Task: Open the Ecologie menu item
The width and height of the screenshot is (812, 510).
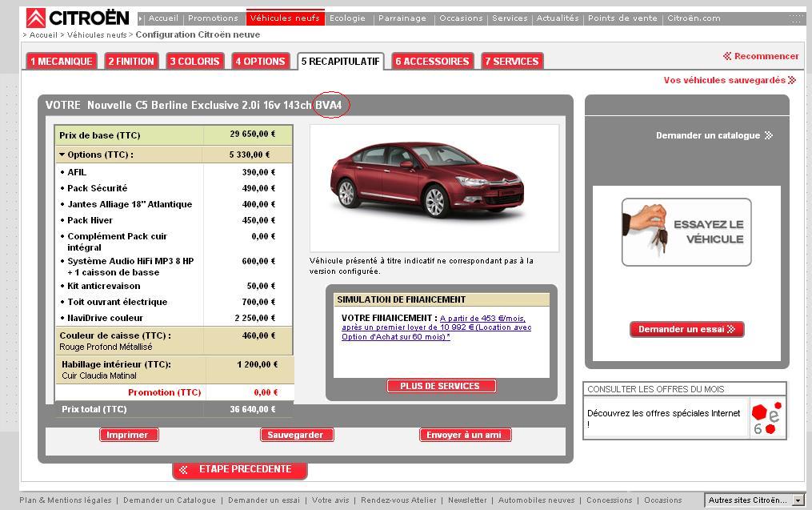Action: click(347, 18)
